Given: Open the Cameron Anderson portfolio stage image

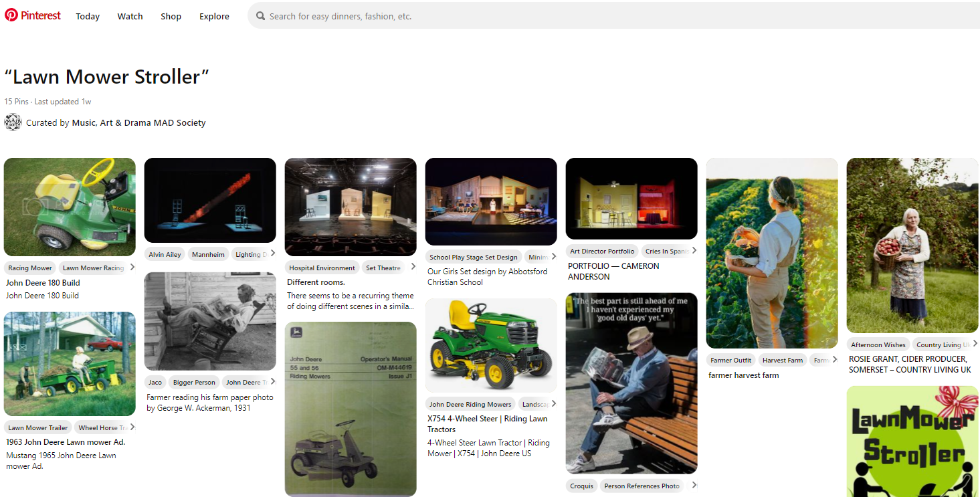Looking at the screenshot, I should tap(631, 199).
